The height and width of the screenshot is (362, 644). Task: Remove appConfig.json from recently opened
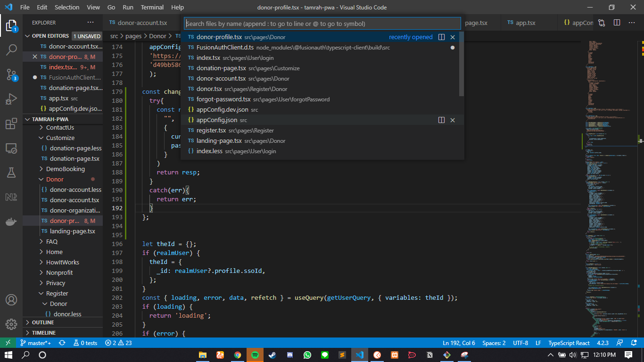[453, 120]
